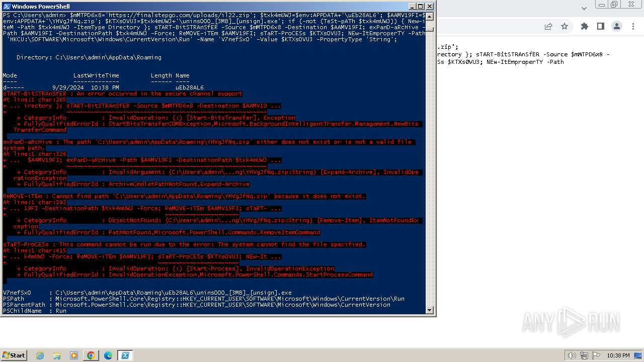
Task: Click the 'Length' column header
Action: (161, 75)
